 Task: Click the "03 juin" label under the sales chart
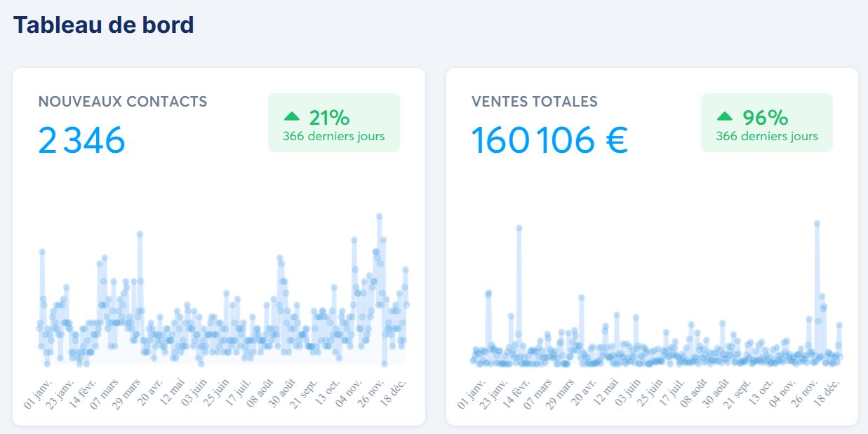pyautogui.click(x=629, y=395)
